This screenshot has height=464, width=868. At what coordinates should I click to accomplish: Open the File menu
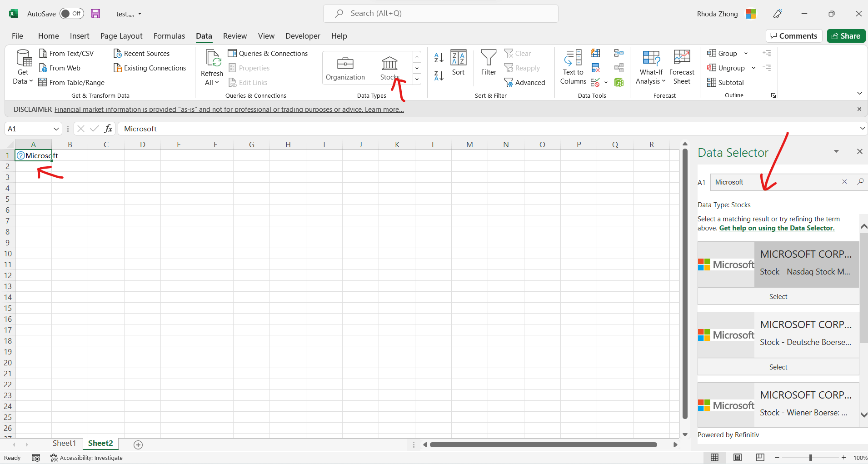(x=17, y=36)
